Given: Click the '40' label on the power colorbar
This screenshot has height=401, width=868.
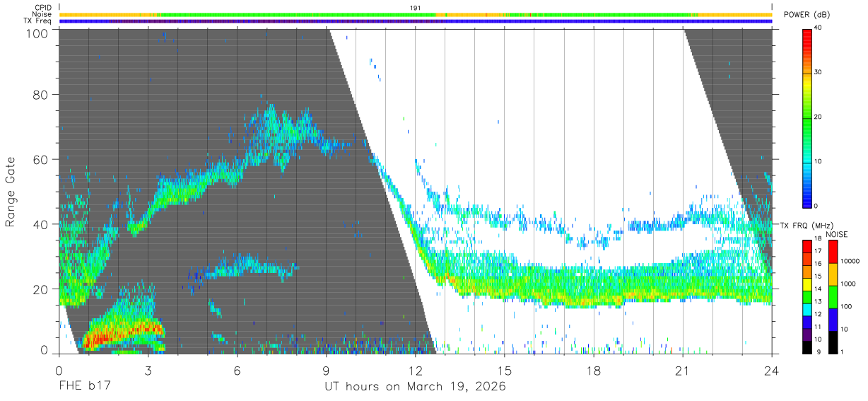Looking at the screenshot, I should [x=819, y=28].
